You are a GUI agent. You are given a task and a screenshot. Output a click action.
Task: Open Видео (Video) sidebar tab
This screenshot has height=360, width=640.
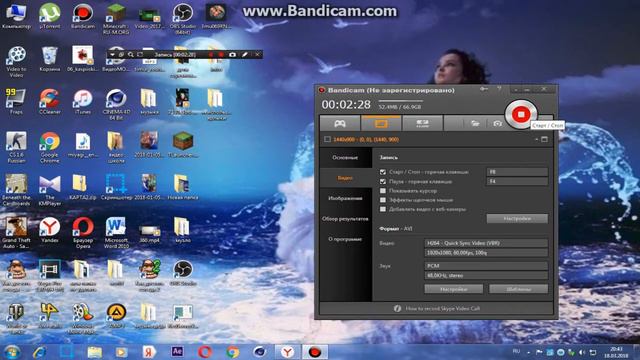tap(345, 178)
